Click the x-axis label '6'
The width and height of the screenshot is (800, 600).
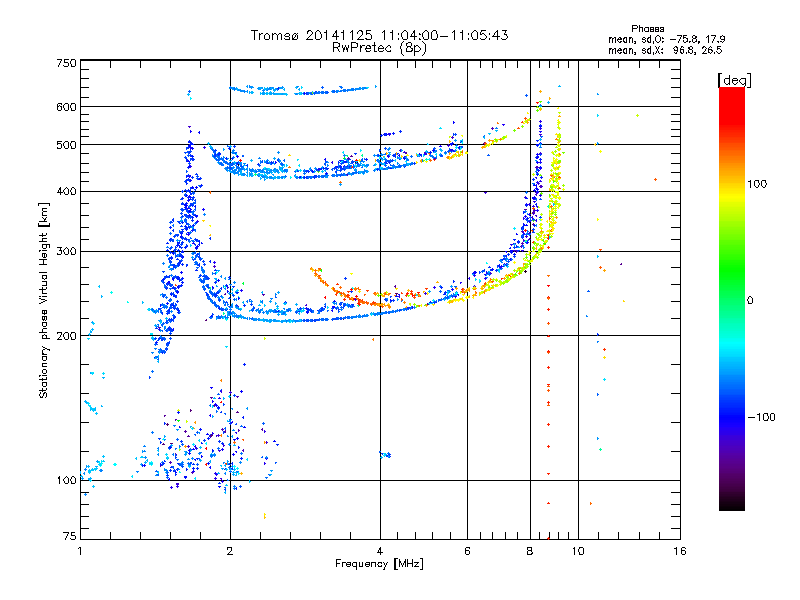tap(467, 551)
